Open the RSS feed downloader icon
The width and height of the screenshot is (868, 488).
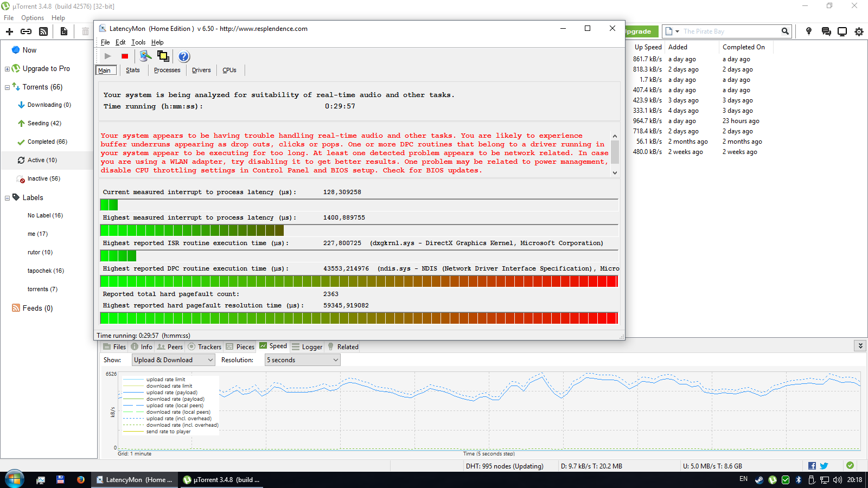tap(43, 31)
